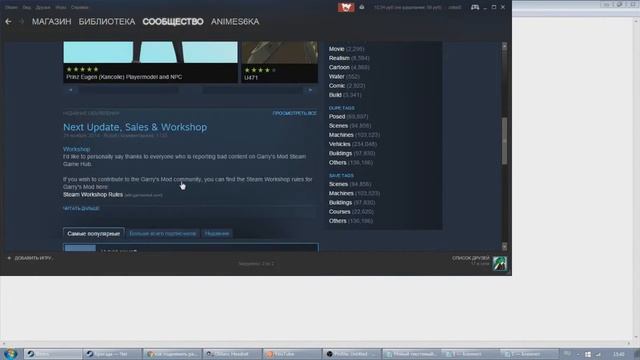Open the Windows Start orb
640x360 pixels.
click(10, 354)
